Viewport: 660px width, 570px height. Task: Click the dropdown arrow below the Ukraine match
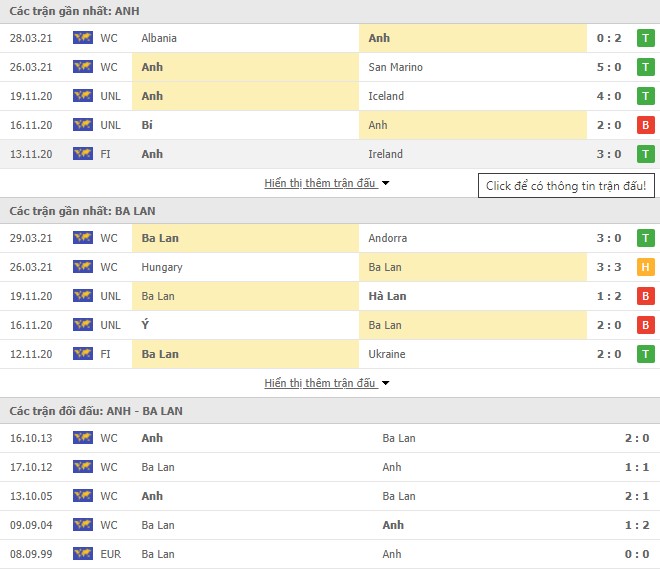(385, 383)
